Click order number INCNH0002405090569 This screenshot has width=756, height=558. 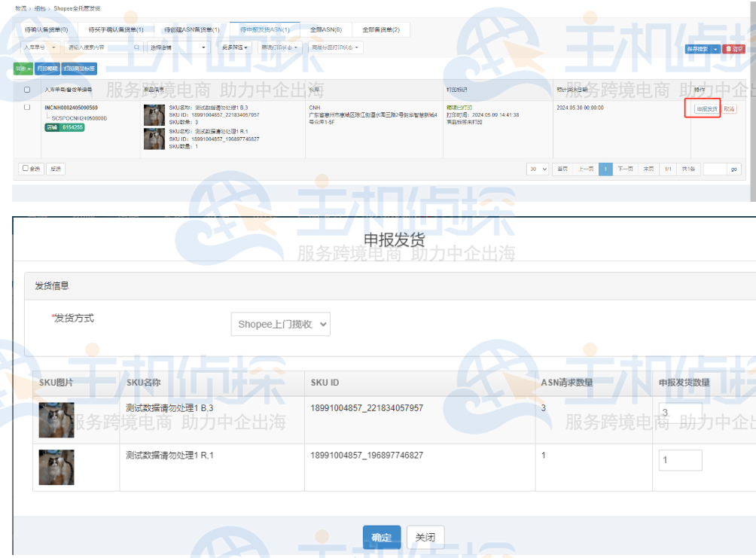pos(71,108)
